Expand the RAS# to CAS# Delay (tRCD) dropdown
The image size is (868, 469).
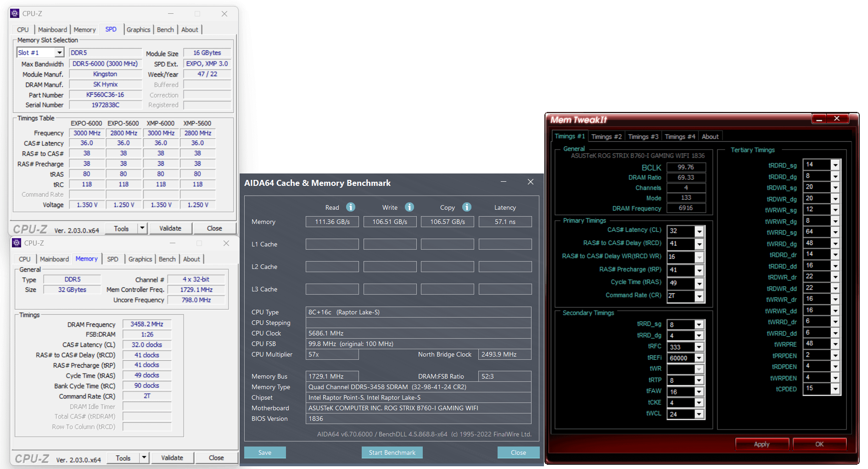(699, 244)
